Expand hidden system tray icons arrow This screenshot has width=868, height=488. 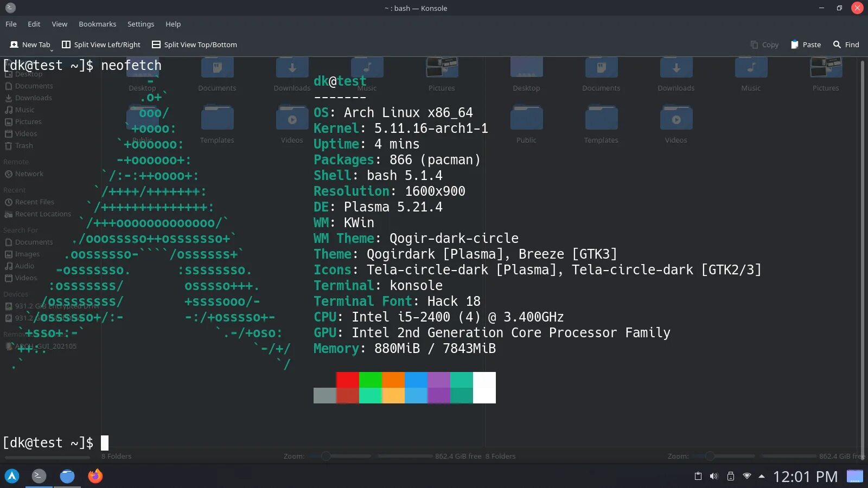[762, 476]
